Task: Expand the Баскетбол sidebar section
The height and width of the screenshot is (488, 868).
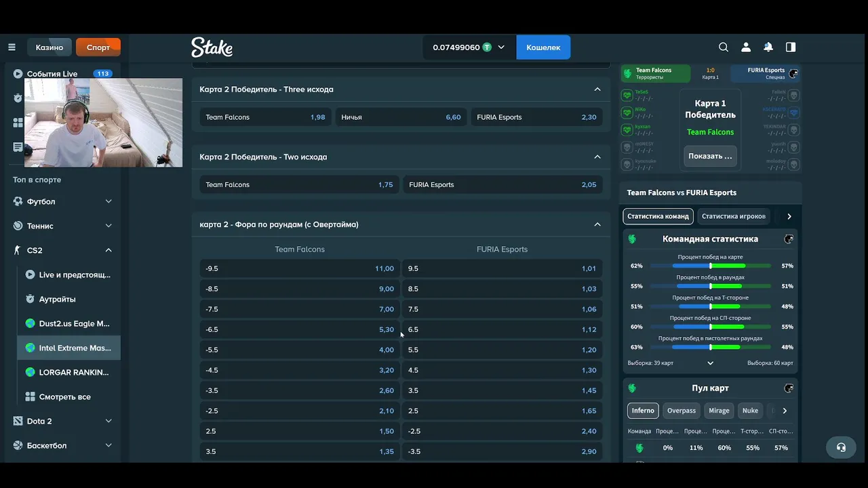Action: coord(108,445)
